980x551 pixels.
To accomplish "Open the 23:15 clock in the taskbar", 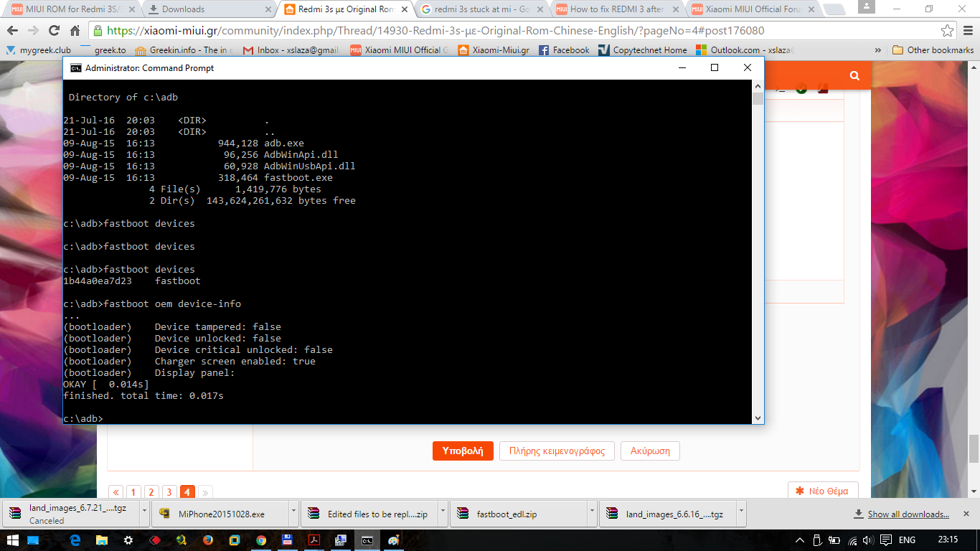I will [948, 540].
